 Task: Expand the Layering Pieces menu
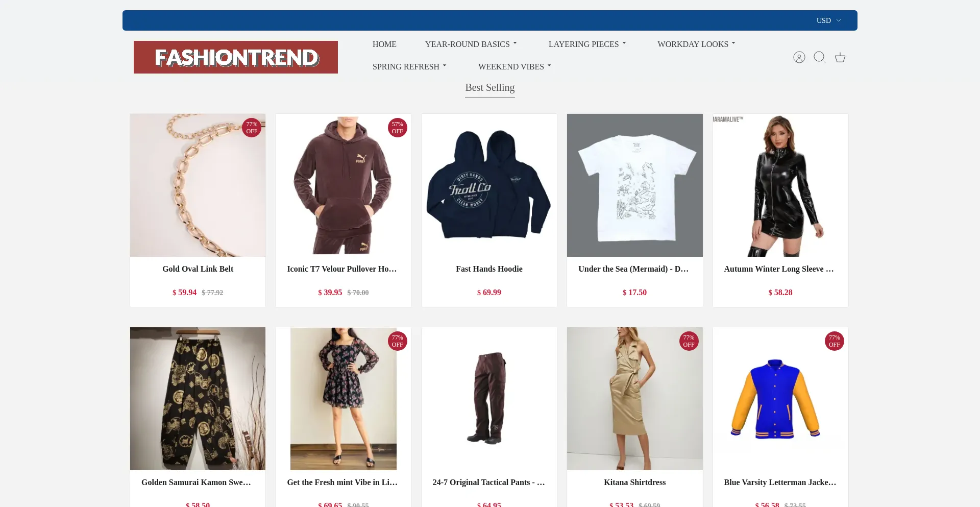point(587,44)
